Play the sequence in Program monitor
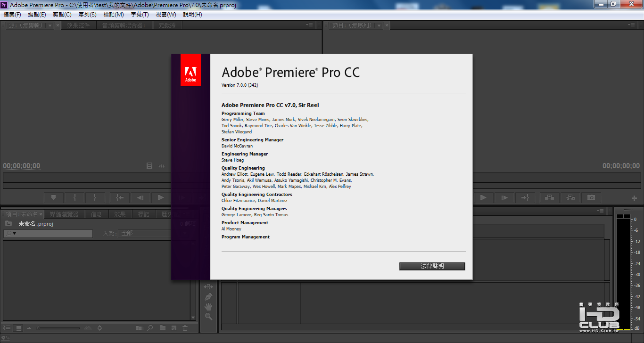 pos(483,197)
